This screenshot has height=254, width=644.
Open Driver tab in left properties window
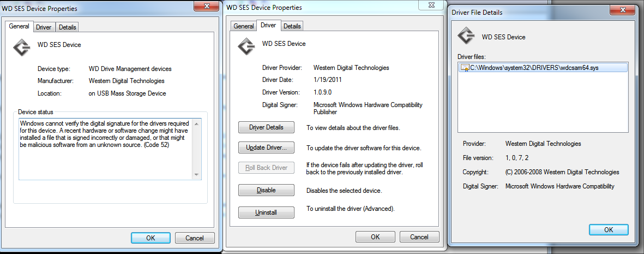pyautogui.click(x=44, y=27)
